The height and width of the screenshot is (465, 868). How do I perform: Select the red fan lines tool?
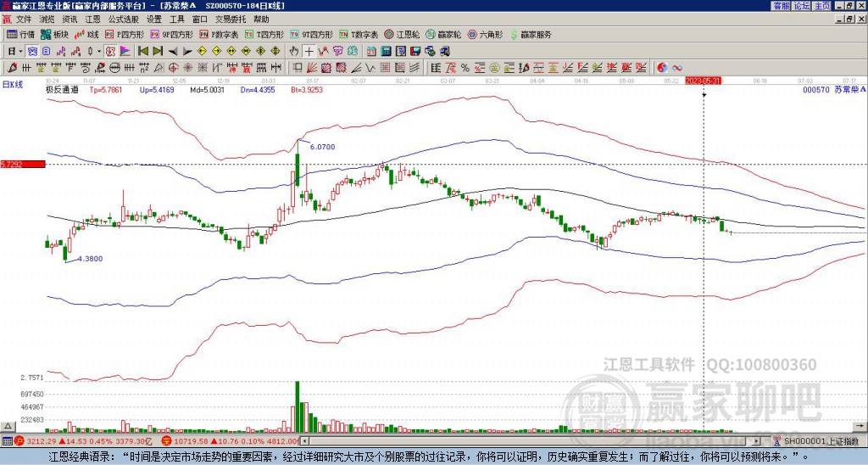(x=312, y=68)
